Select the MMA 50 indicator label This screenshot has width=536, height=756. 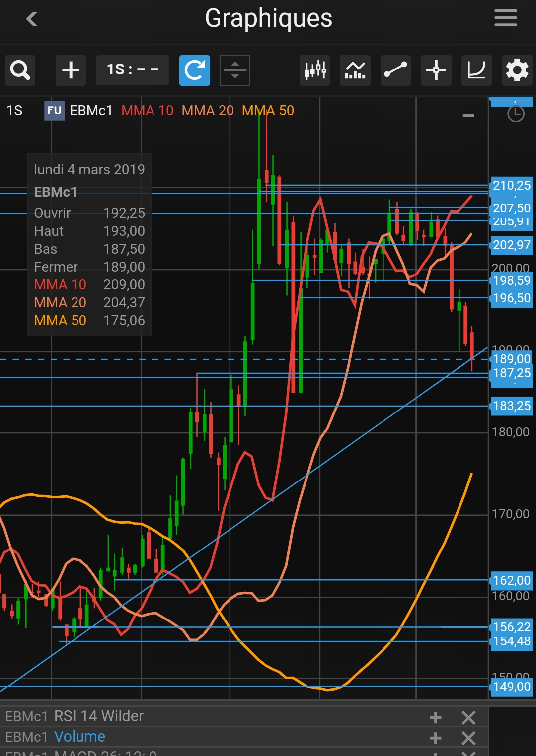[x=268, y=111]
